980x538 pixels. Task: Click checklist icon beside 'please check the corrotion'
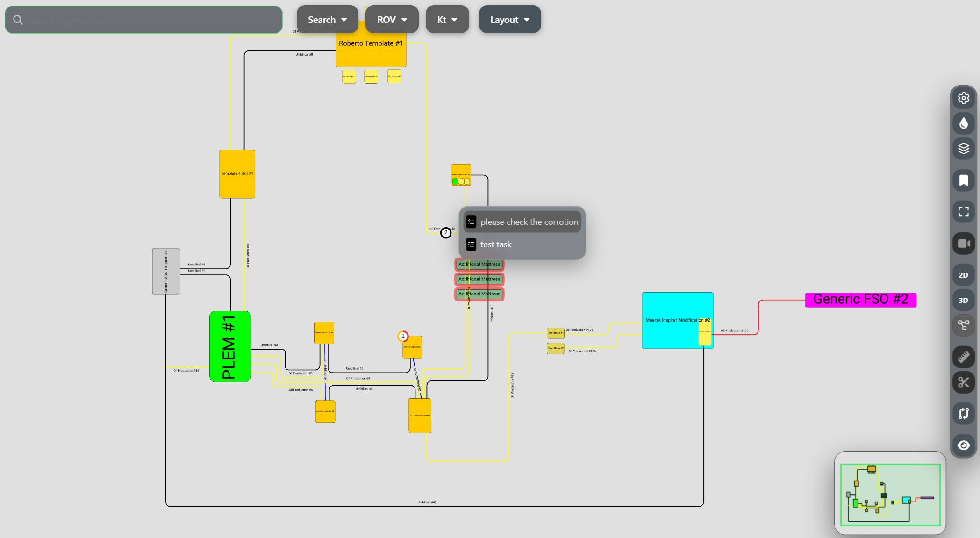[x=471, y=222]
